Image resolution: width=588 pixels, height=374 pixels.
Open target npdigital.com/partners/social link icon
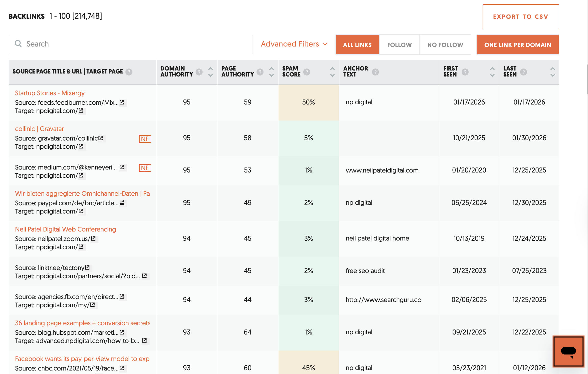click(144, 276)
